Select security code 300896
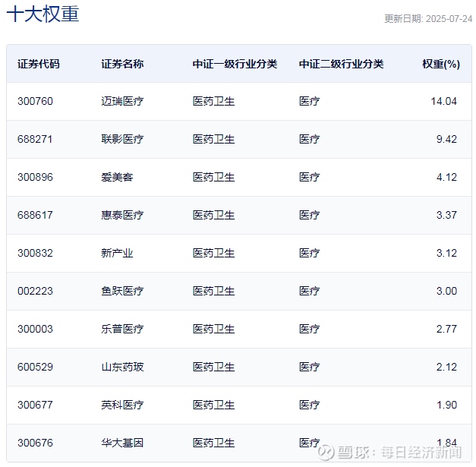Screen dimensions: 476x467 pos(35,177)
